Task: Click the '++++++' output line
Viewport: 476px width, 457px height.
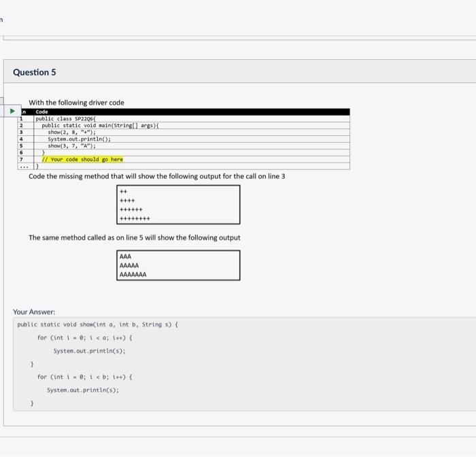Action: pos(131,210)
